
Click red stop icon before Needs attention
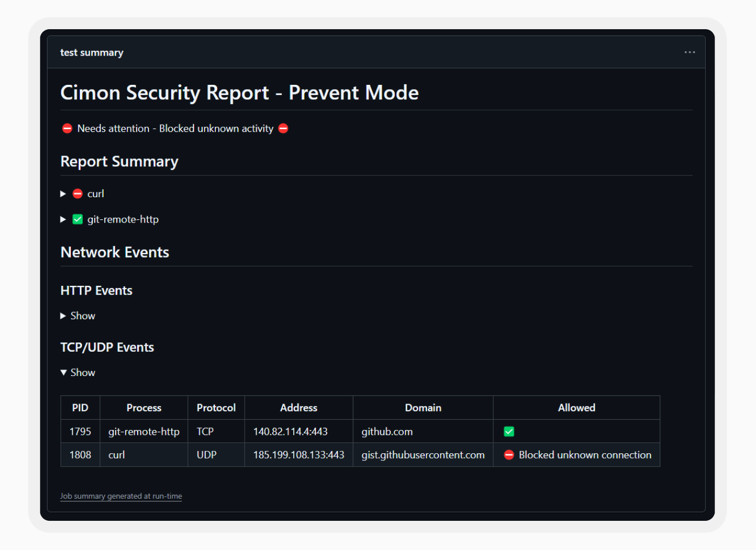(67, 129)
